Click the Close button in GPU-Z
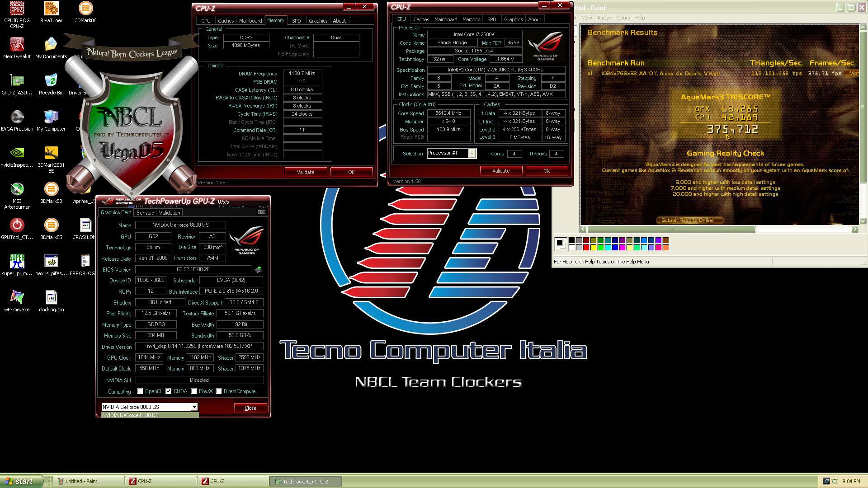Viewport: 868px width, 488px height. pyautogui.click(x=250, y=408)
